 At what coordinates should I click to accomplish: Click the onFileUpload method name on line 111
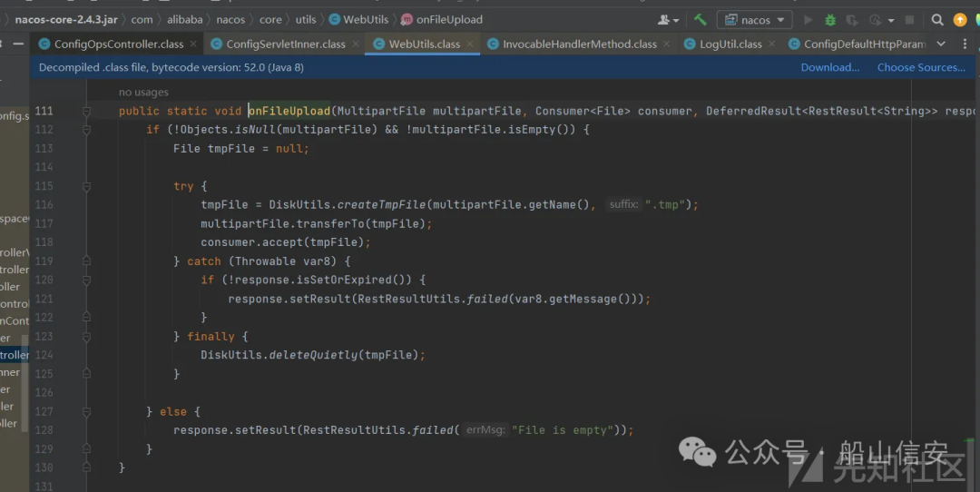coord(289,112)
